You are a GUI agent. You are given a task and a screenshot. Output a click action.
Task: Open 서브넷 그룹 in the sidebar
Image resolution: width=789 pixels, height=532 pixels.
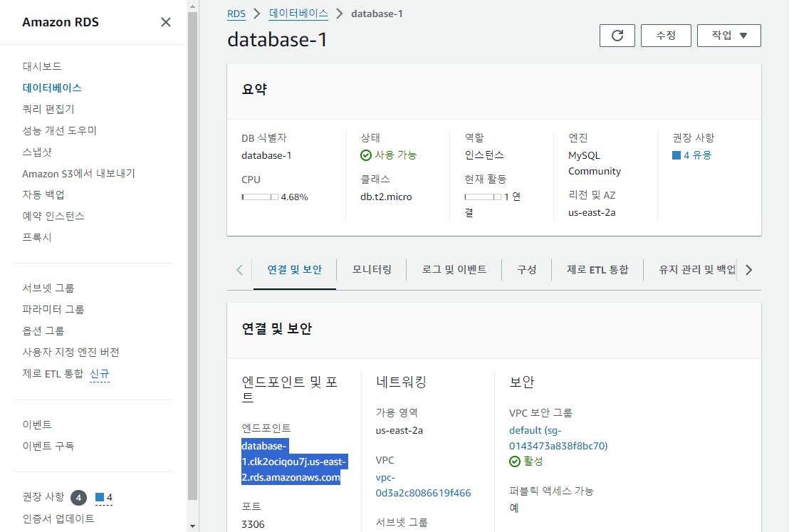pos(48,288)
